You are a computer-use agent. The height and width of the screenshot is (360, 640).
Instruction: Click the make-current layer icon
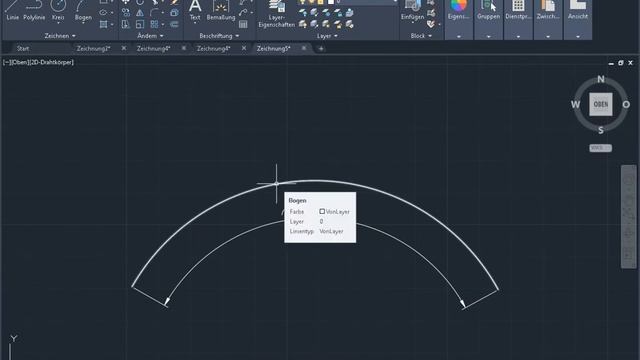(x=349, y=13)
